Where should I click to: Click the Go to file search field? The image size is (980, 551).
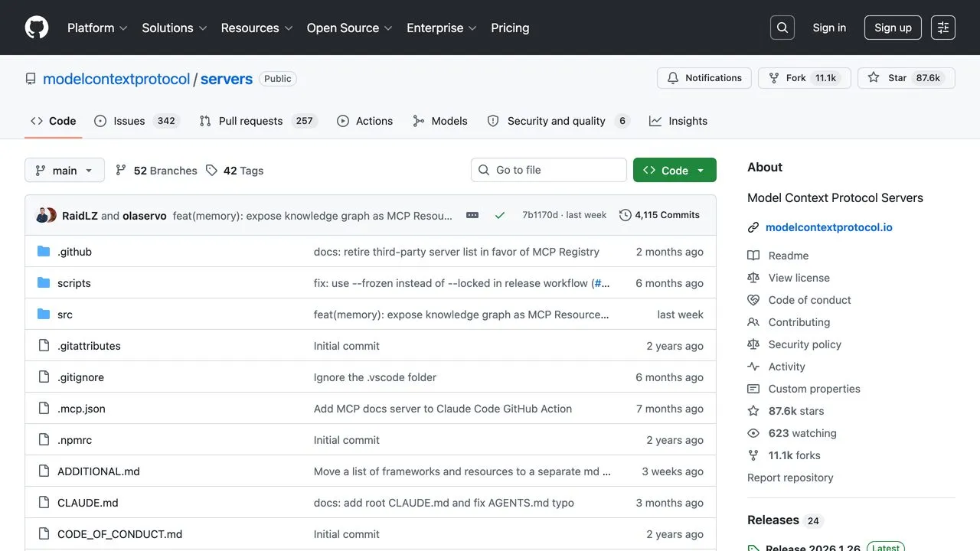(x=549, y=170)
